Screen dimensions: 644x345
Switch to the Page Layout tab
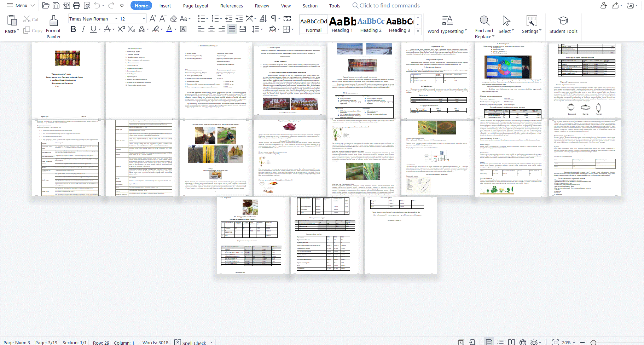click(196, 6)
